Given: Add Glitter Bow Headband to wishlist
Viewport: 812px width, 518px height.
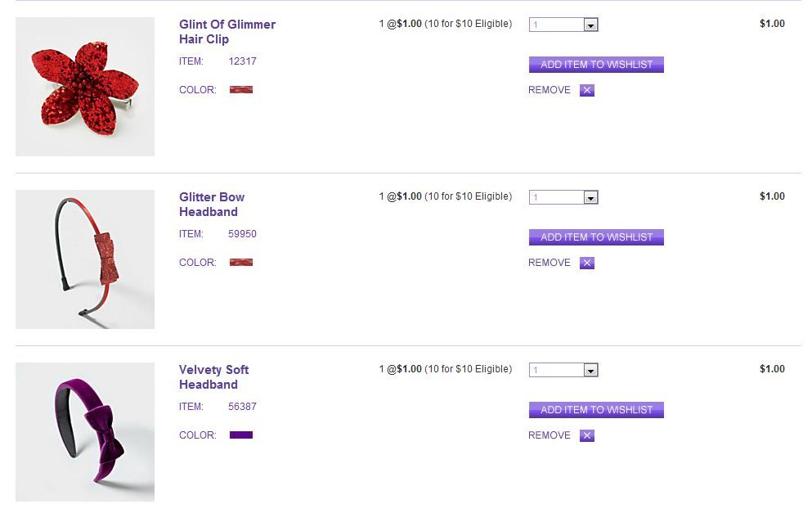Looking at the screenshot, I should 596,237.
